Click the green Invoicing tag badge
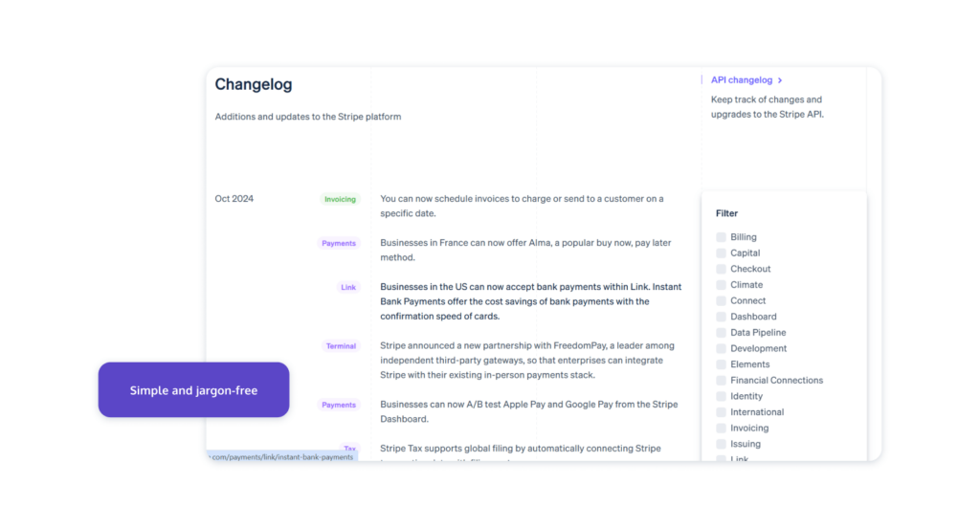980x528 pixels. tap(340, 199)
